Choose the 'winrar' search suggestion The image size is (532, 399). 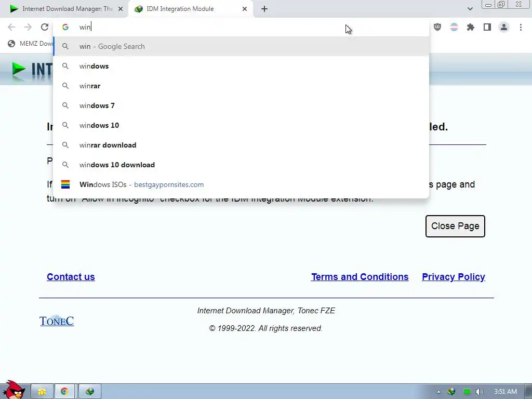pyautogui.click(x=241, y=86)
